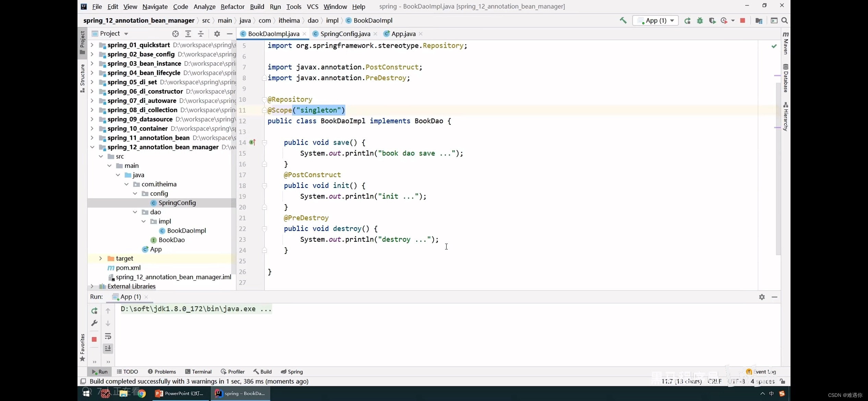Expand spring_01_quickstart module
The width and height of the screenshot is (868, 401).
(x=92, y=45)
